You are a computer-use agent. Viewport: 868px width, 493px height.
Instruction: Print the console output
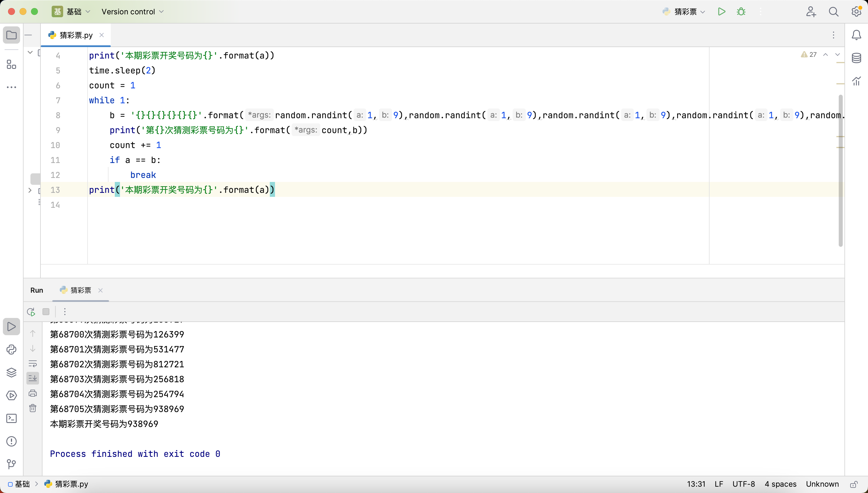[33, 393]
